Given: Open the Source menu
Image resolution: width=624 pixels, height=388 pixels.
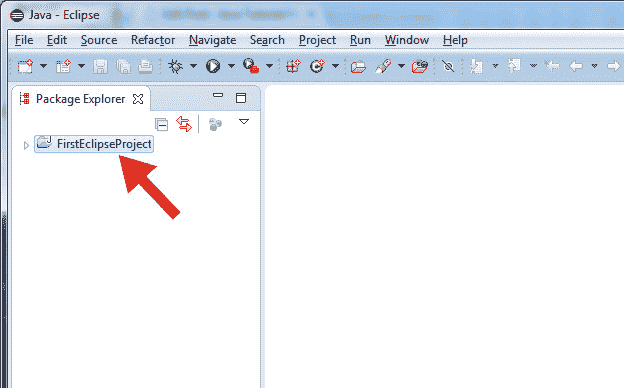Looking at the screenshot, I should [x=99, y=40].
